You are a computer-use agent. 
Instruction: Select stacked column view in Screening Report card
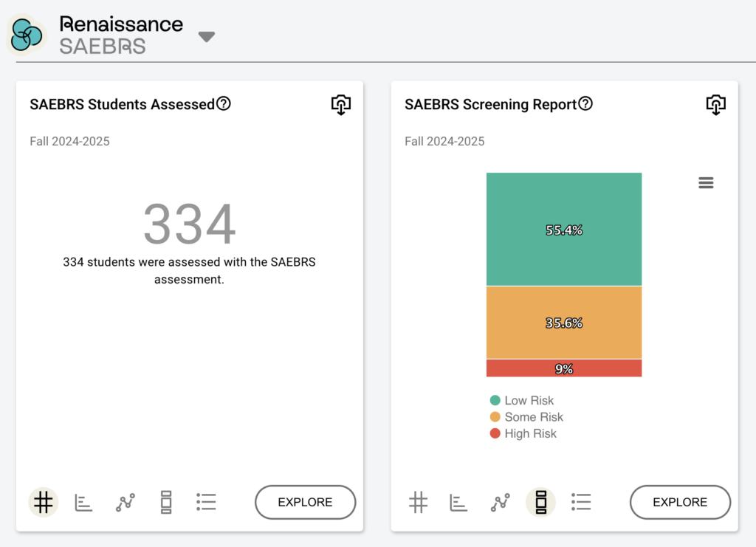(x=541, y=502)
